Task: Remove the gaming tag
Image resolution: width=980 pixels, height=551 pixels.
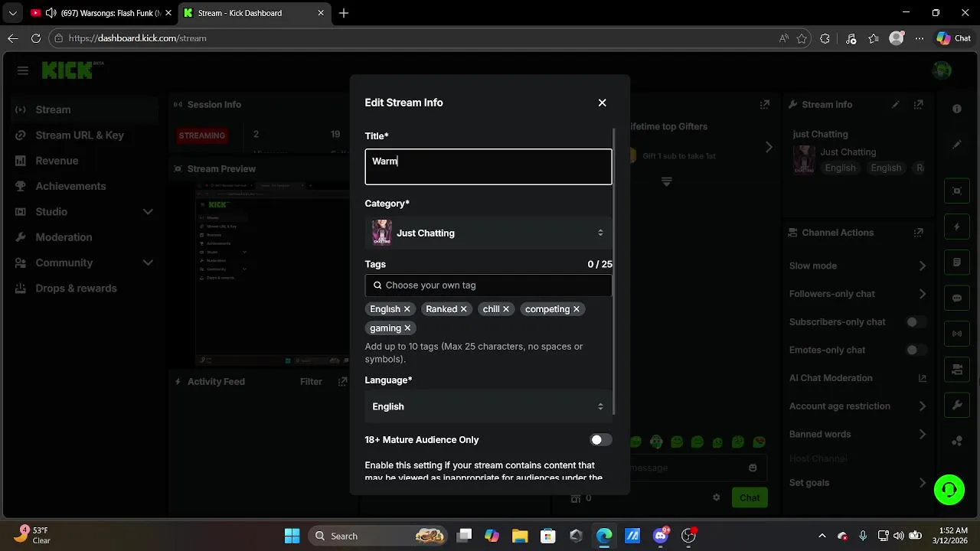Action: (407, 328)
